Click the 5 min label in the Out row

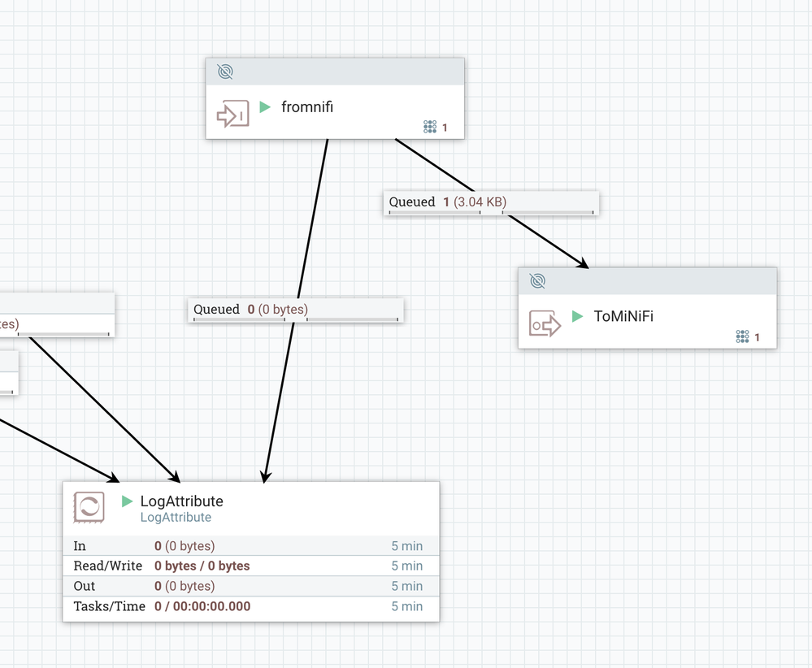407,586
